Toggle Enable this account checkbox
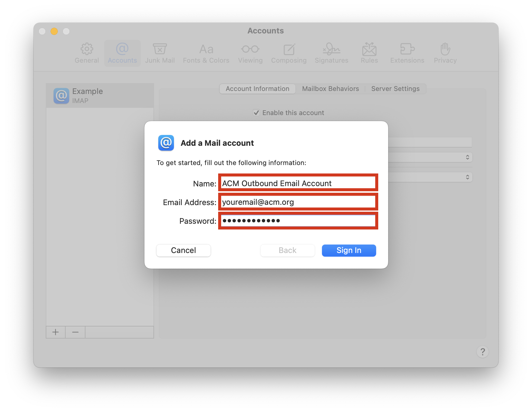The height and width of the screenshot is (412, 532). coord(256,113)
